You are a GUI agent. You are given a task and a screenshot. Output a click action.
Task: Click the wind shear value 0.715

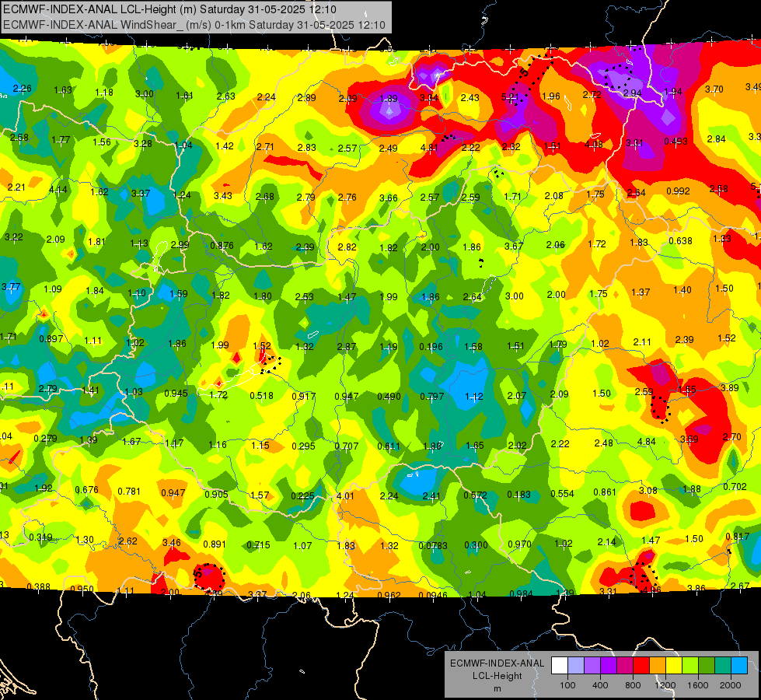(258, 545)
